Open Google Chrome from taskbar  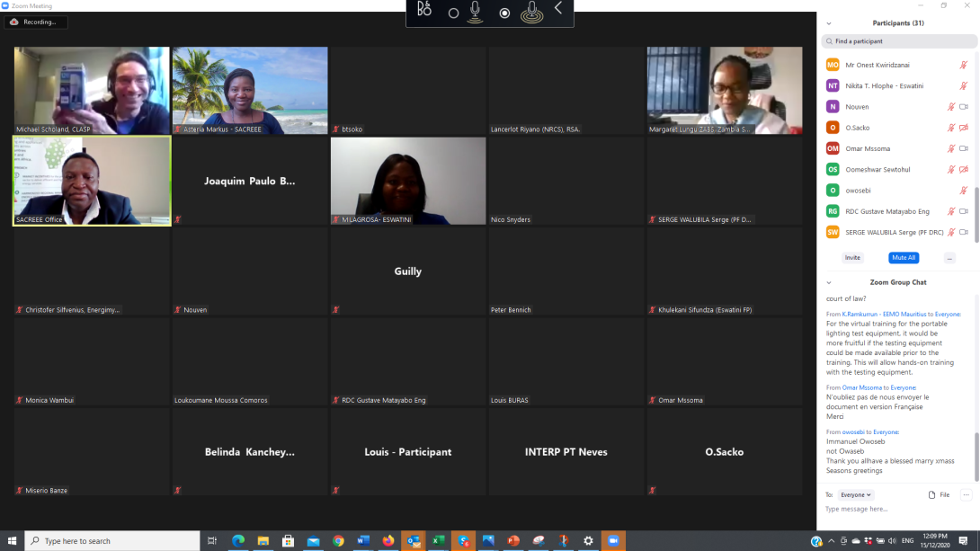[338, 541]
